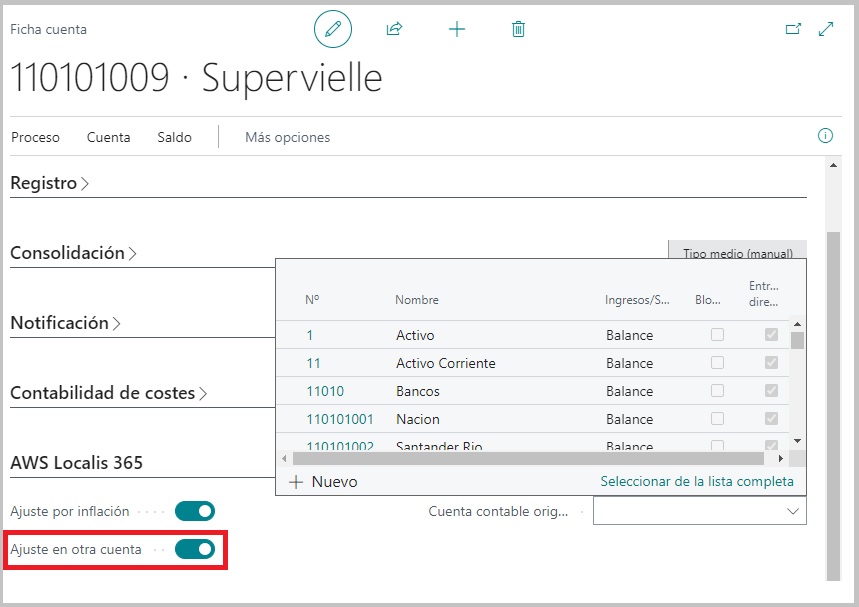Collapse the AWS Localis 365 section

pyautogui.click(x=76, y=463)
